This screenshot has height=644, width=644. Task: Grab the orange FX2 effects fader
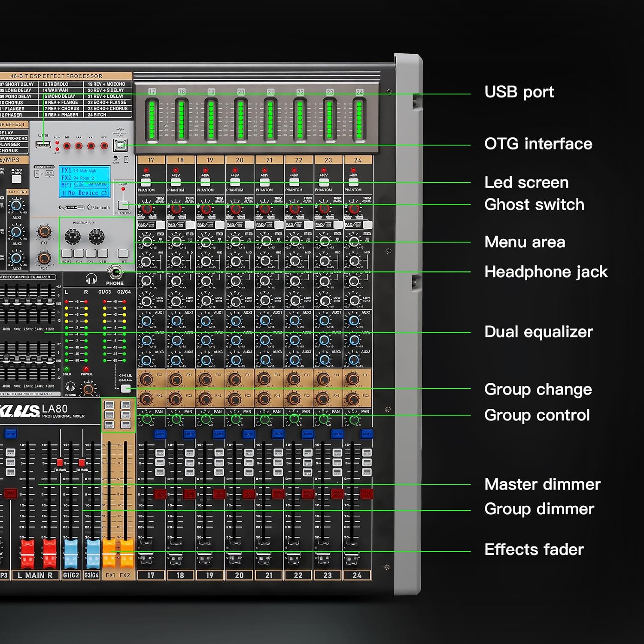click(126, 553)
